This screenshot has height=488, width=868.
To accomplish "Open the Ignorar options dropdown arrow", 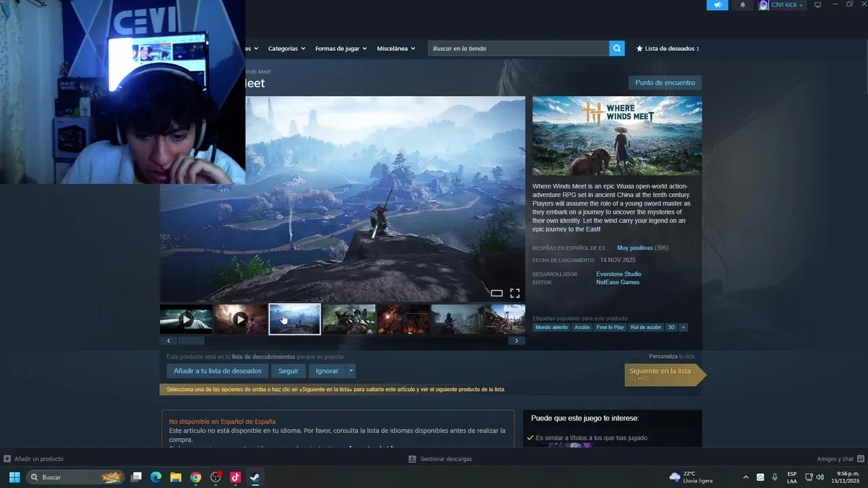I will point(351,371).
